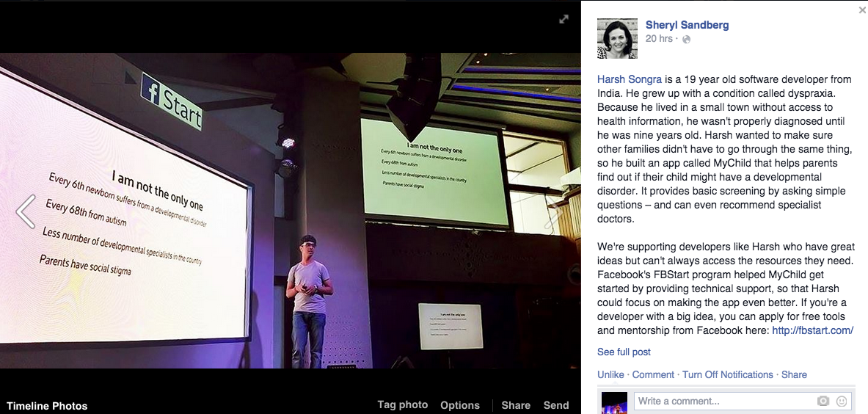Click Send in the photo bottom bar
The height and width of the screenshot is (414, 868).
click(x=556, y=405)
